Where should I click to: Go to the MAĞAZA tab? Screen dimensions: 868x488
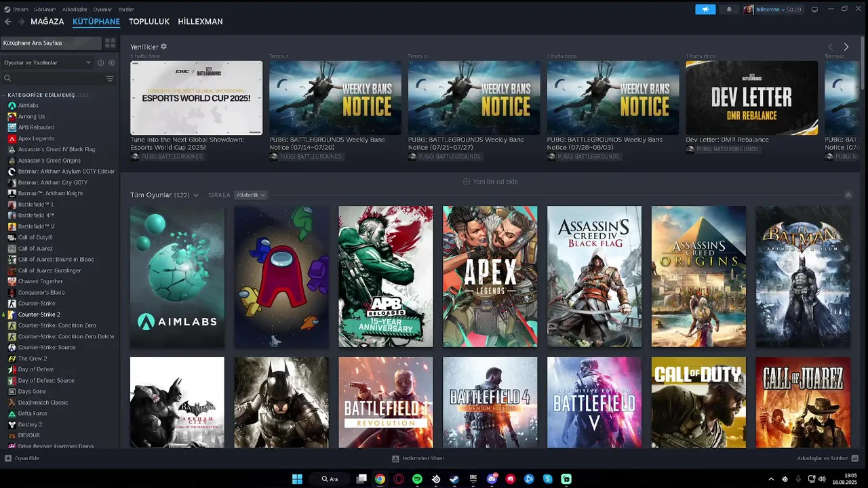click(47, 22)
